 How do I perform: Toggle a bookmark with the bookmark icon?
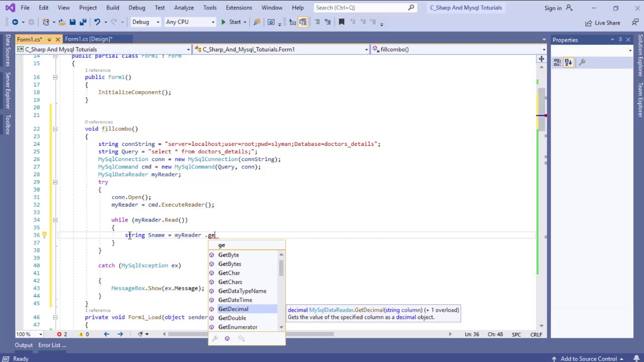point(342,22)
